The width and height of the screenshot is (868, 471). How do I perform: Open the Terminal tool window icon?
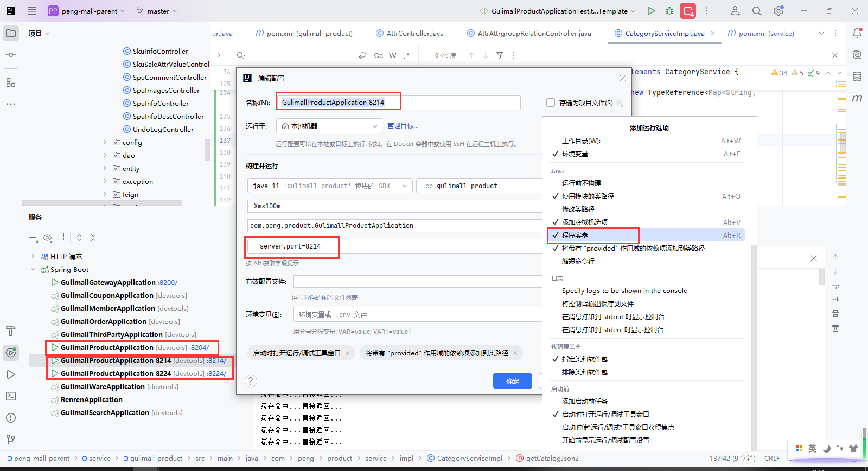11,396
